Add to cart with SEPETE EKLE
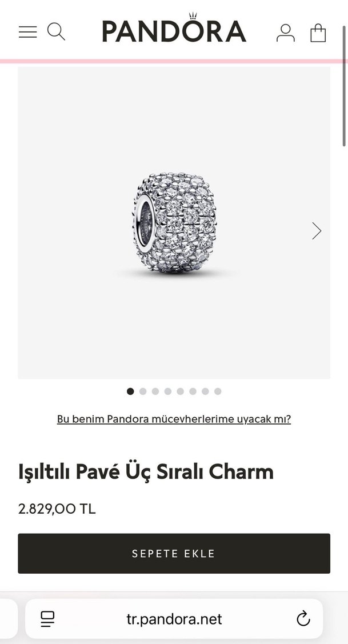 [174, 553]
